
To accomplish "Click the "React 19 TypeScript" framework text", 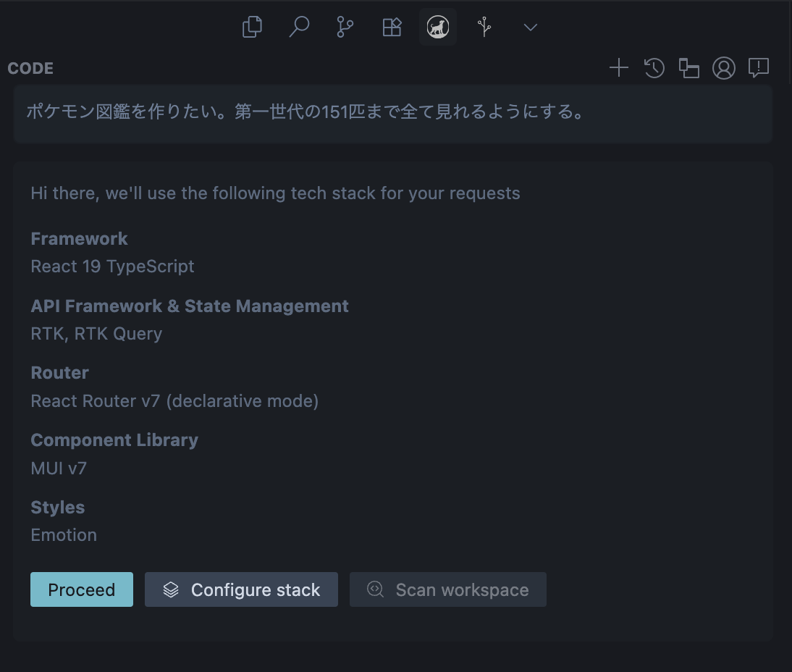I will click(x=112, y=266).
